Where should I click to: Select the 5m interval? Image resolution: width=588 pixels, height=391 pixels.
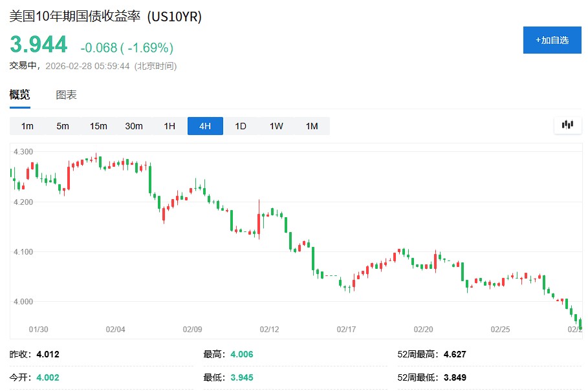(63, 126)
